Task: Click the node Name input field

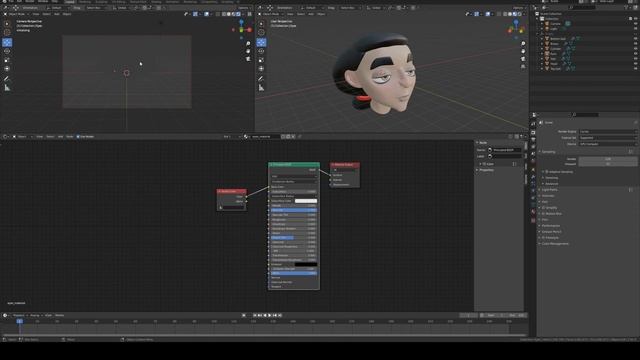Action: [x=507, y=150]
